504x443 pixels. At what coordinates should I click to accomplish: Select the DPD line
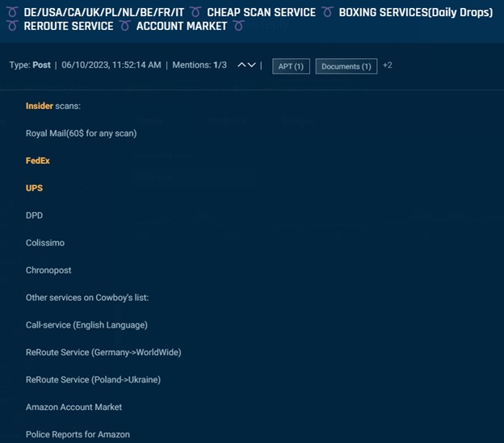(x=34, y=215)
